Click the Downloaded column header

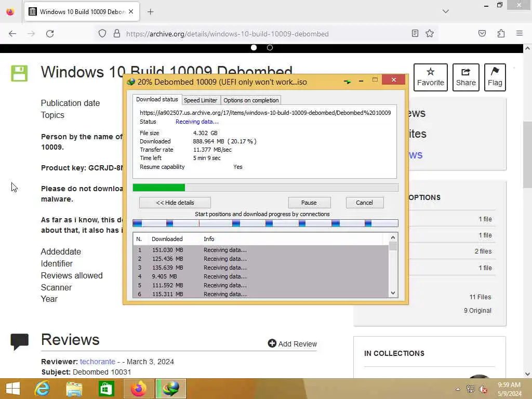pos(167,239)
